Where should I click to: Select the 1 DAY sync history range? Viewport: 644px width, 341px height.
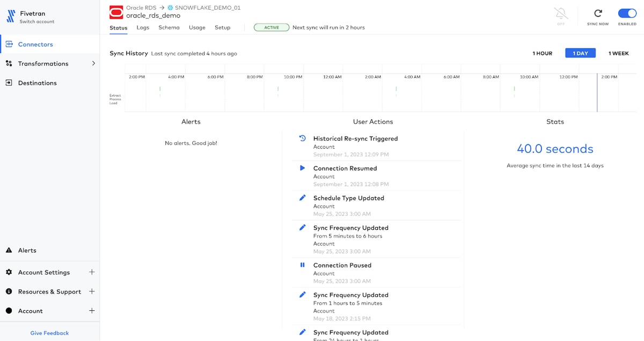(580, 53)
